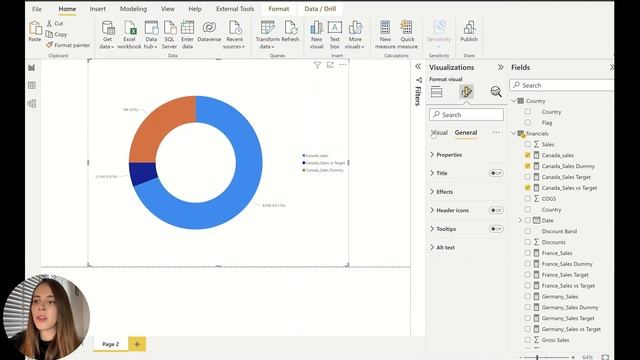Click the Canada_sales legend entry
This screenshot has height=360, width=640.
click(315, 156)
